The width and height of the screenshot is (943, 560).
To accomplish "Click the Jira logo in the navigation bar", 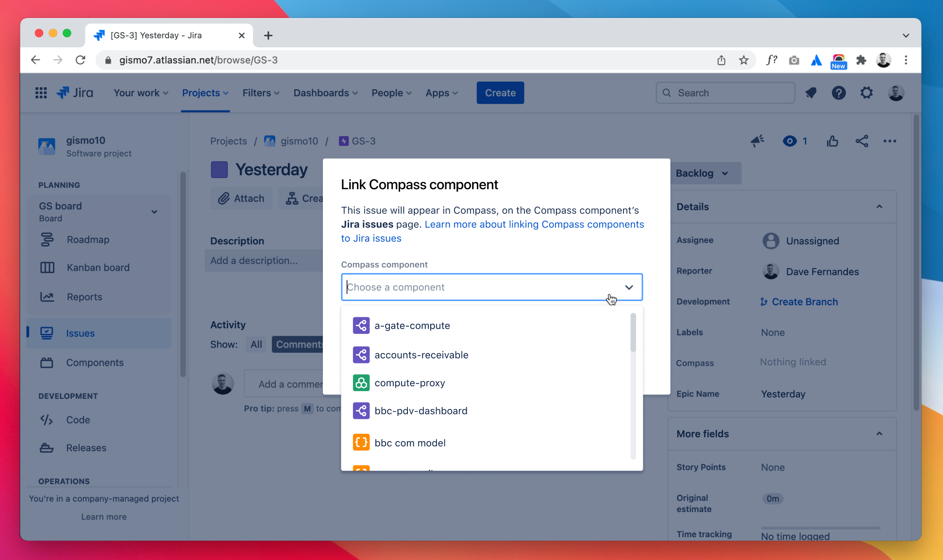I will point(75,93).
